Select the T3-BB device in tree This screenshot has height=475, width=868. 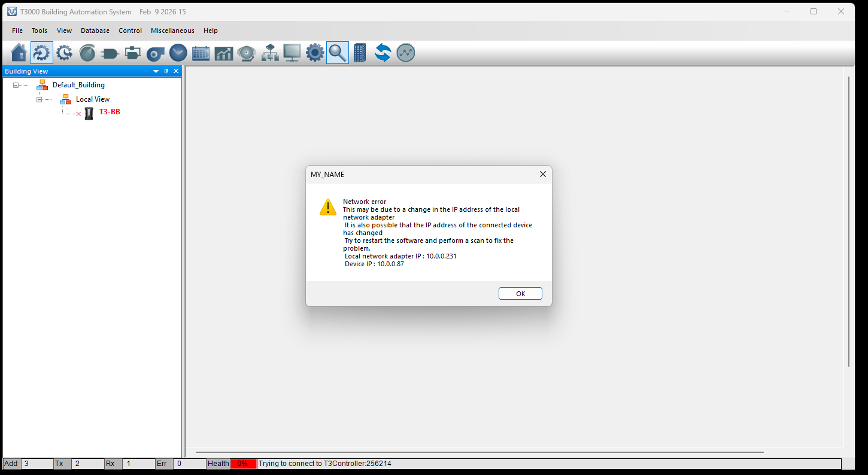(x=109, y=112)
